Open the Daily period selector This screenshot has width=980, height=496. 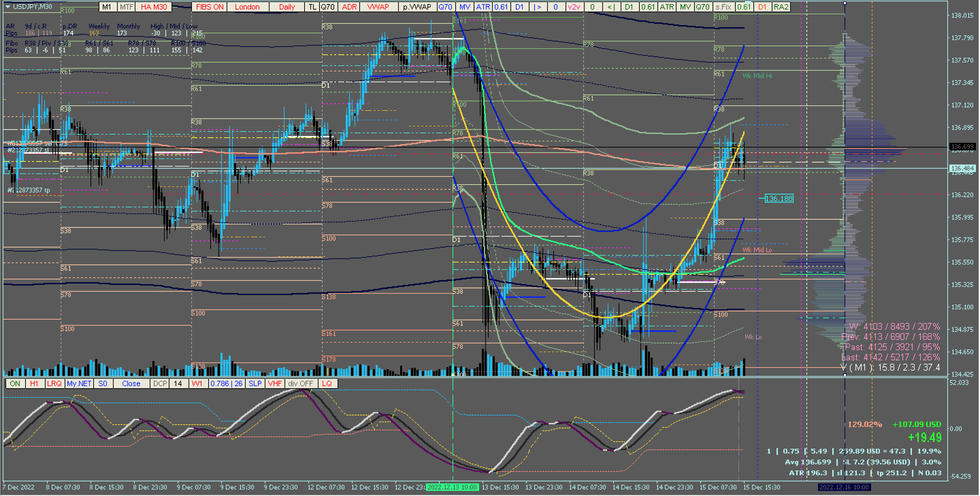click(287, 7)
